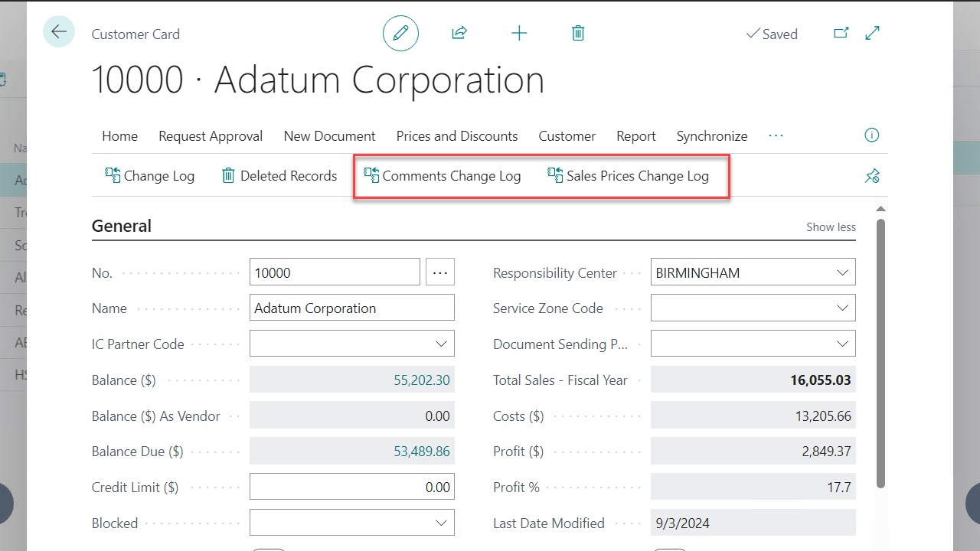
Task: Click the Name field containing Adatum Corporation
Action: (351, 308)
